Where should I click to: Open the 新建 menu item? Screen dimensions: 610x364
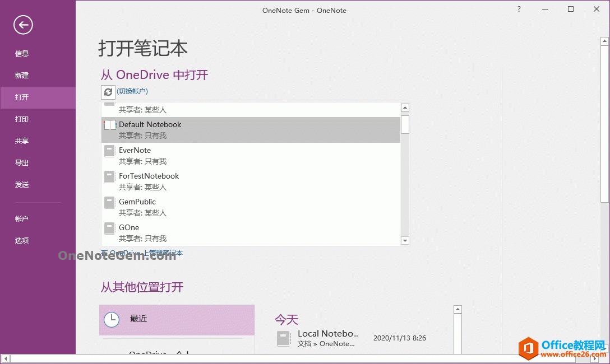tap(22, 76)
